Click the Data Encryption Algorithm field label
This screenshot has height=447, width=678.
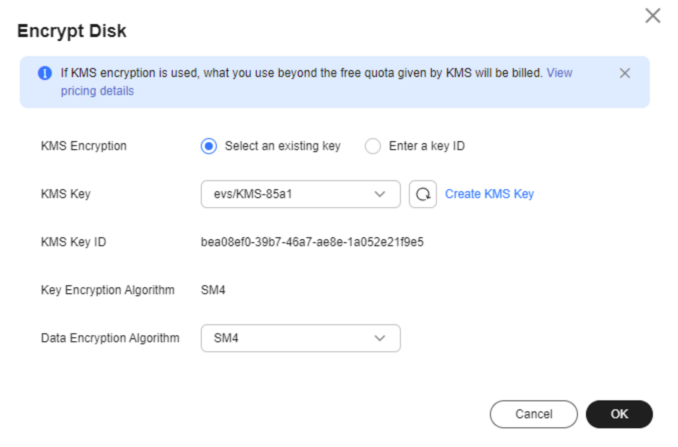110,338
